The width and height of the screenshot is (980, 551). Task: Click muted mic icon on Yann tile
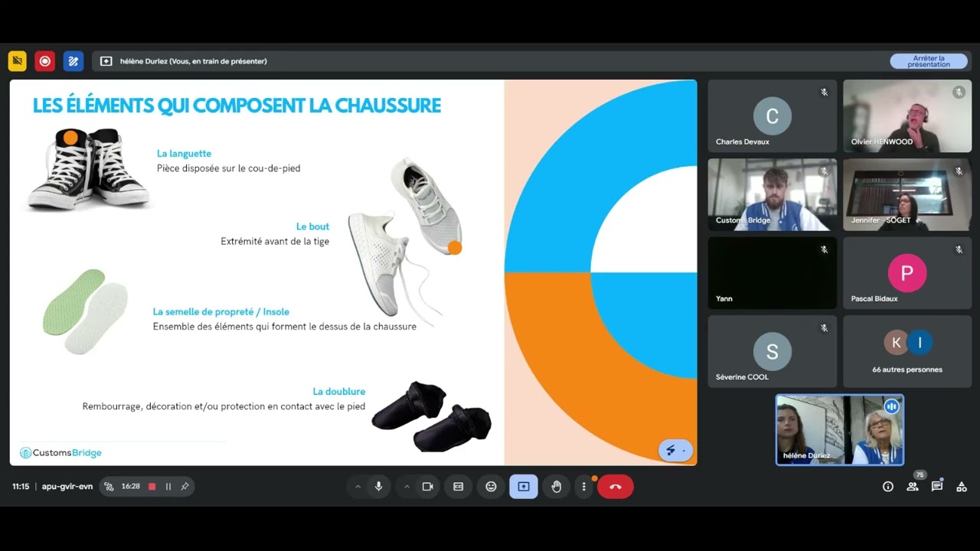click(x=824, y=249)
